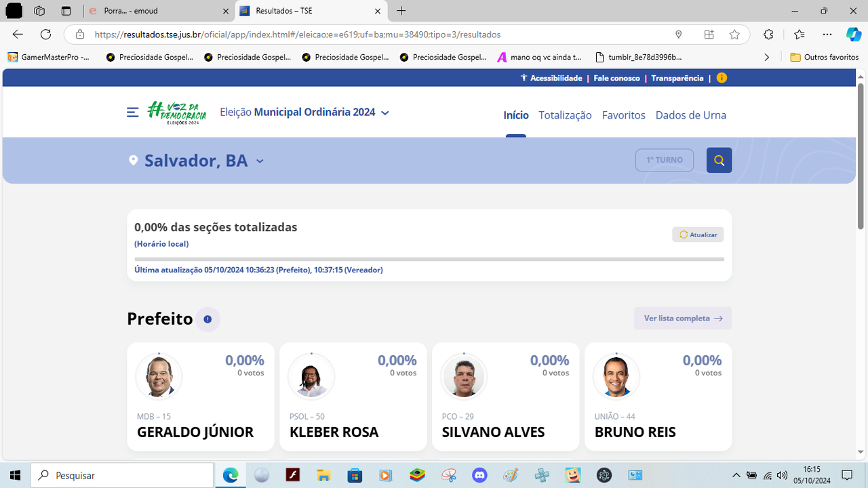
Task: Switch to the Totalização tab
Action: (565, 115)
